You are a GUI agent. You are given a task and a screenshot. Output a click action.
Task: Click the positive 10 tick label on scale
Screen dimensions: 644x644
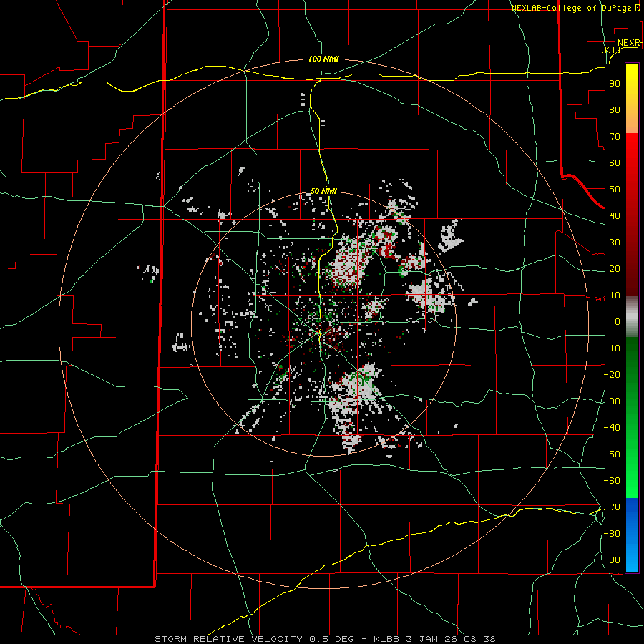(615, 296)
